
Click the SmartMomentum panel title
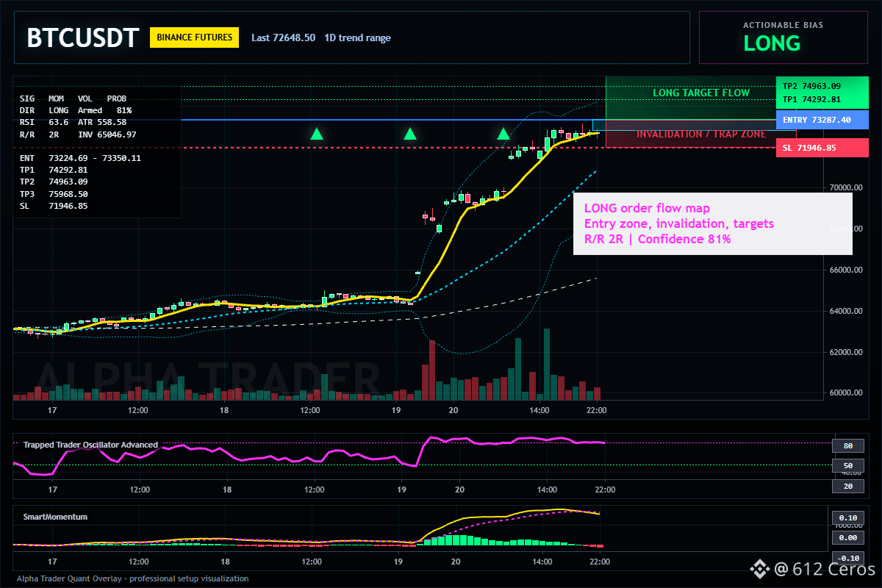[55, 517]
